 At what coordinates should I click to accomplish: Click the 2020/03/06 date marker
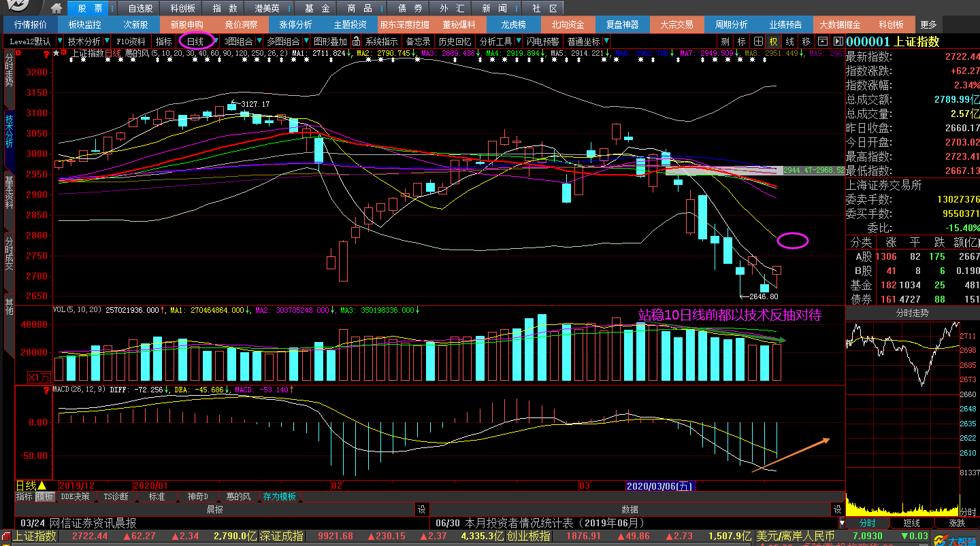(660, 486)
